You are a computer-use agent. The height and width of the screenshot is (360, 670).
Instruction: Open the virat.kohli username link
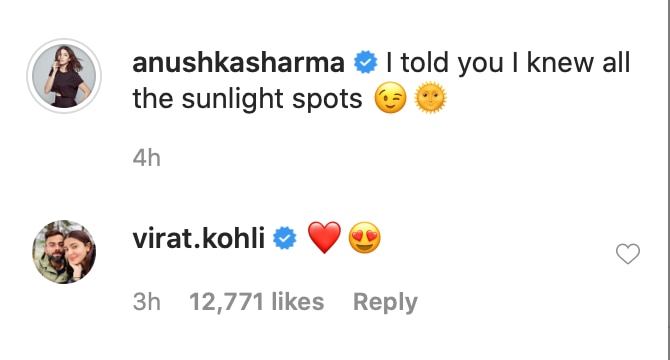tap(199, 238)
